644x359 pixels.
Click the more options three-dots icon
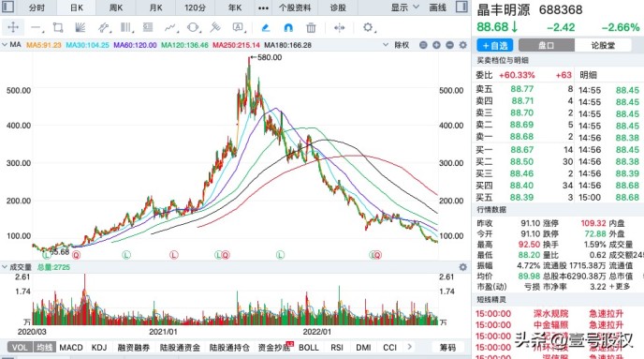coord(263,7)
